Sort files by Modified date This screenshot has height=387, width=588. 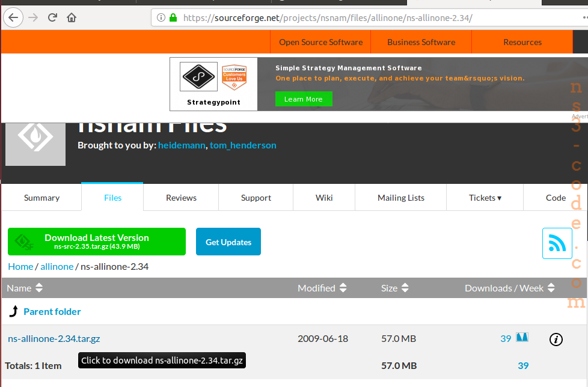[322, 288]
